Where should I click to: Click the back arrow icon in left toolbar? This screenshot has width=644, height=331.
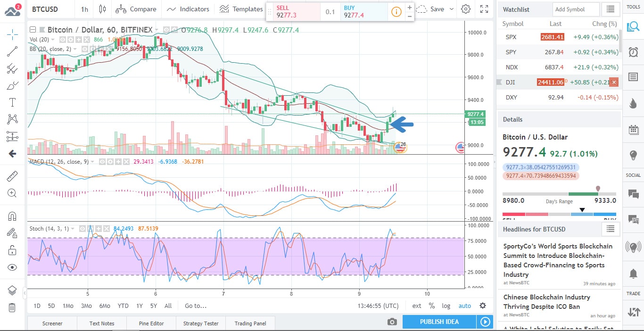(x=12, y=154)
